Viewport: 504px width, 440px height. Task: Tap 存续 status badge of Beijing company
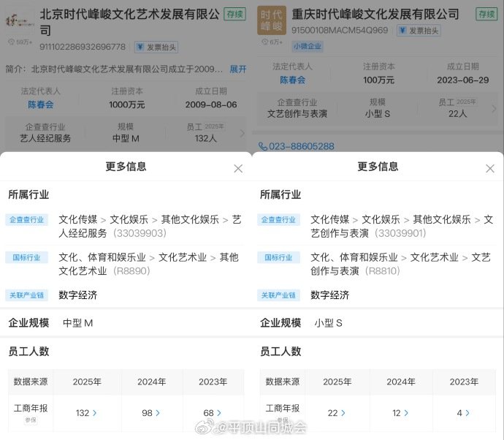click(x=234, y=14)
